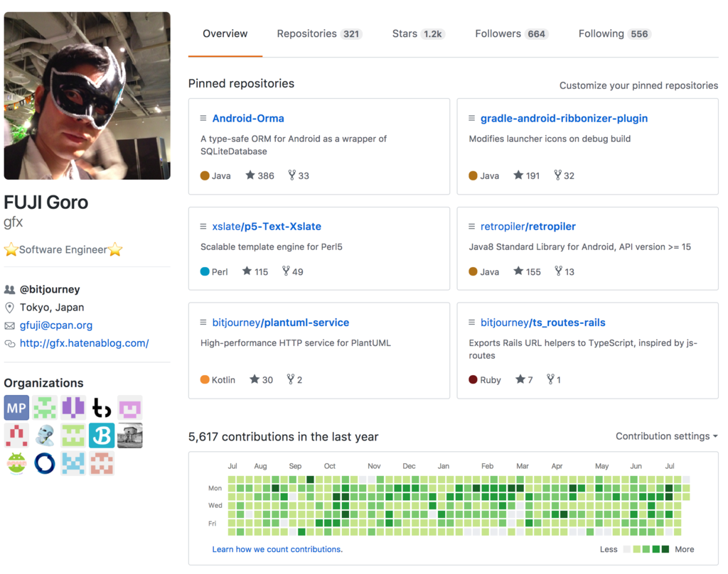This screenshot has height=574, width=728.
Task: Click the Kotlin orange language dot
Action: click(205, 379)
